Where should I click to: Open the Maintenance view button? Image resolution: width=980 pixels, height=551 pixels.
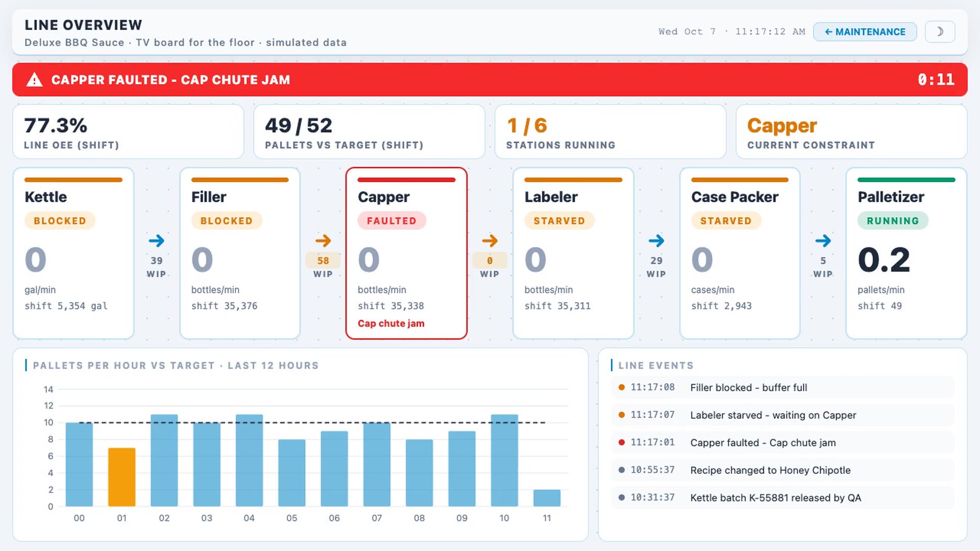tap(865, 32)
